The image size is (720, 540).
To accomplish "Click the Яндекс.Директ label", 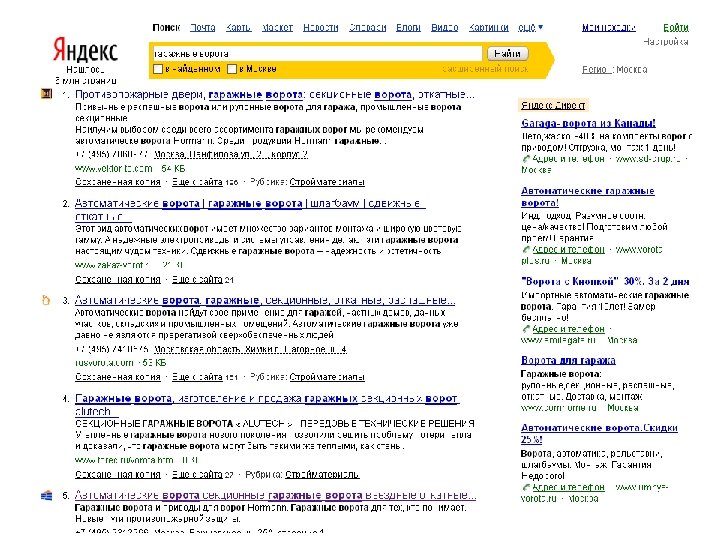I will click(553, 105).
